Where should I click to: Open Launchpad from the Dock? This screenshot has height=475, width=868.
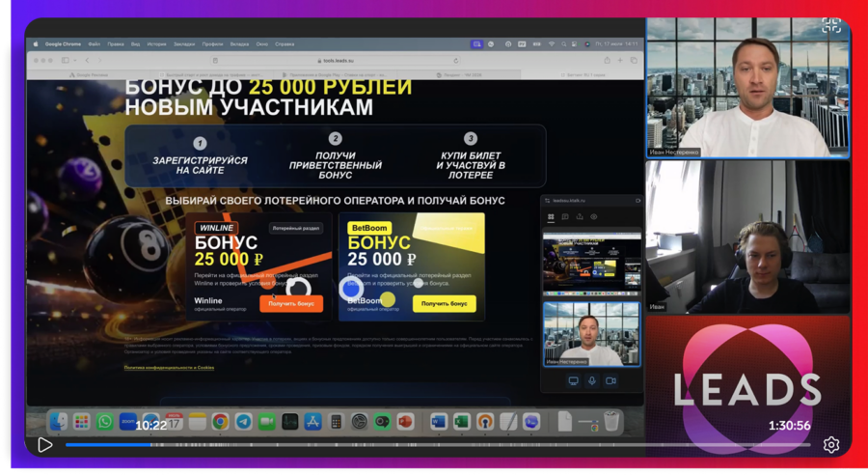(81, 422)
